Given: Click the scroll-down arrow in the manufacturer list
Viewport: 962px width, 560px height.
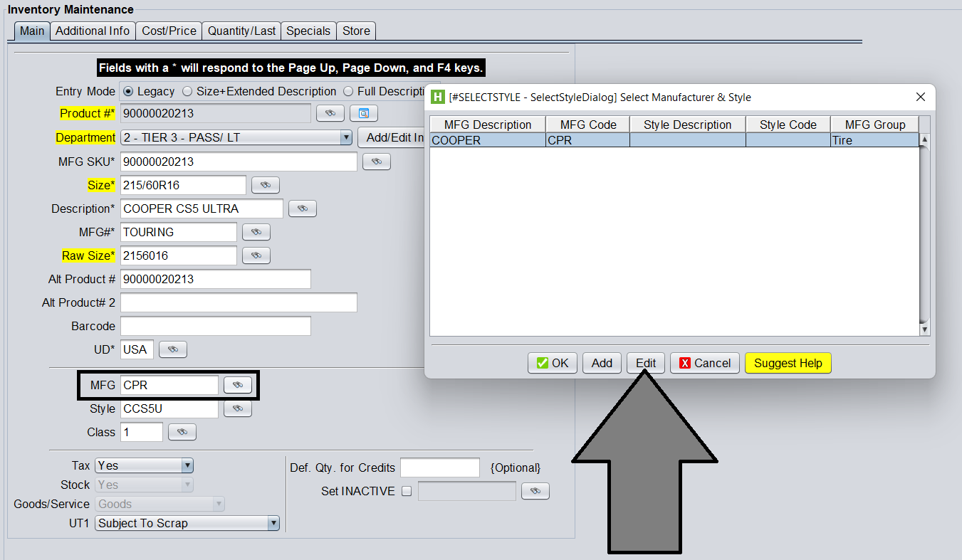Looking at the screenshot, I should coord(924,329).
